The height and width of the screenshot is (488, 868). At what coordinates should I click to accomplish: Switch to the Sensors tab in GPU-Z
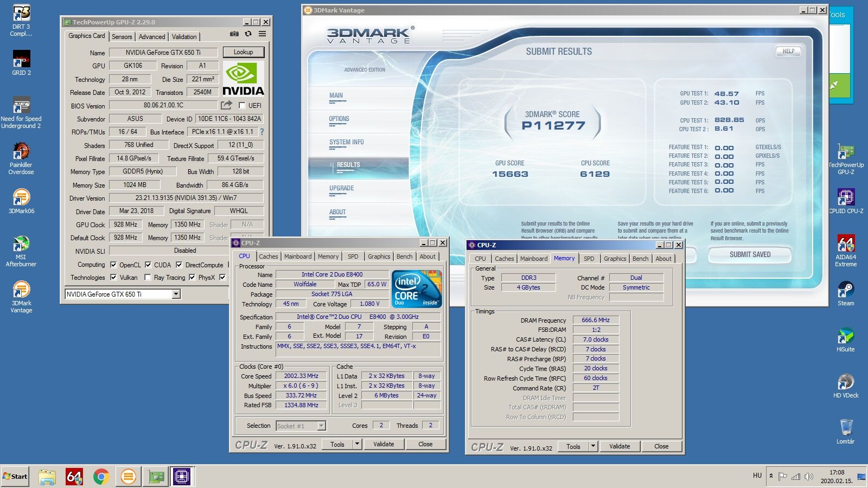pyautogui.click(x=122, y=37)
